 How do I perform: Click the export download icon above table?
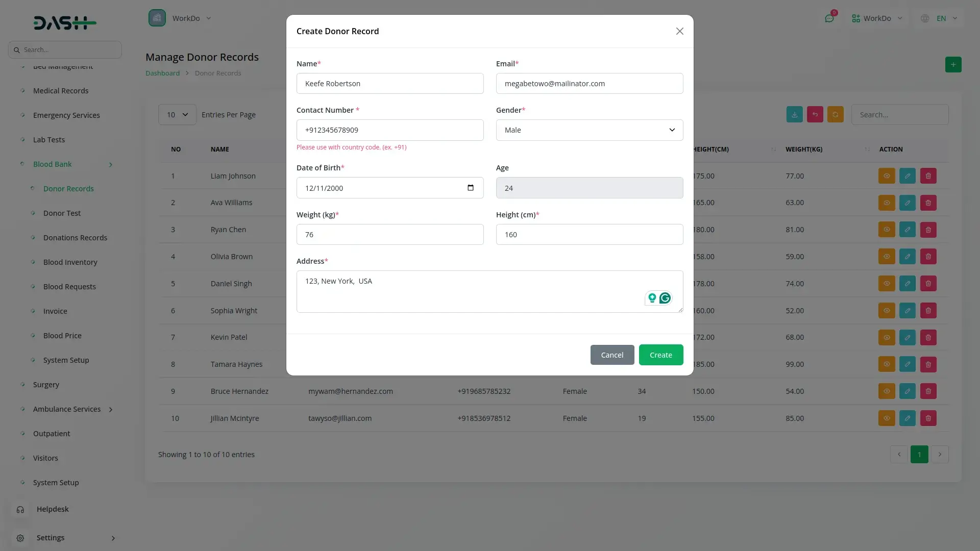tap(794, 115)
